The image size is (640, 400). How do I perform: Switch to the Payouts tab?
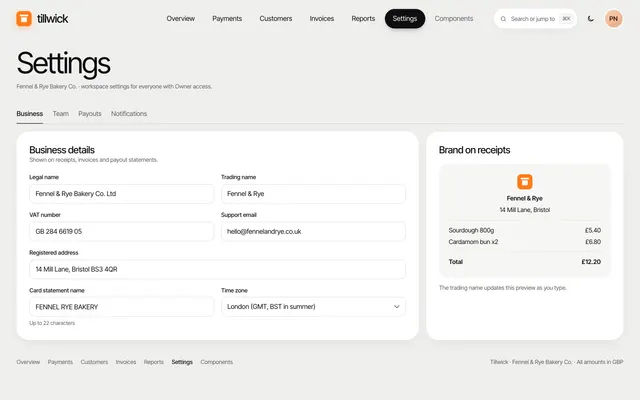90,114
